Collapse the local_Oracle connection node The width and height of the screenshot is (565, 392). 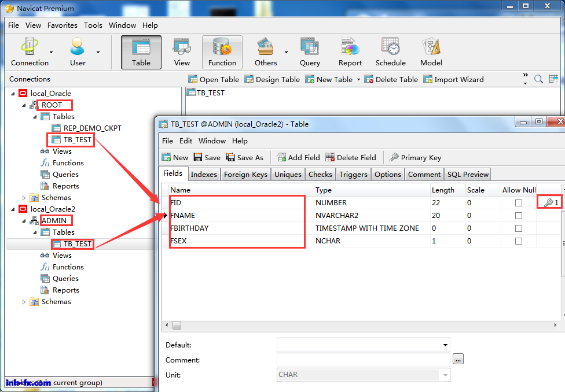pyautogui.click(x=13, y=94)
